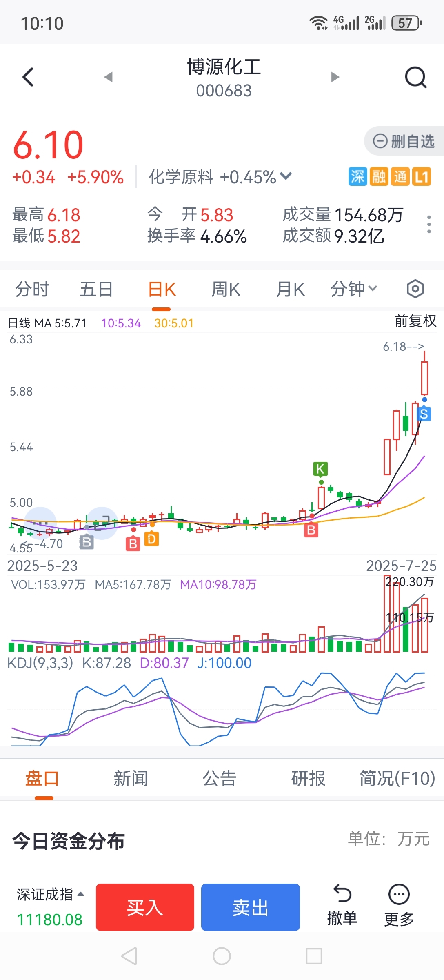This screenshot has width=444, height=980.
Task: Go to previous stock with left triangle
Action: (109, 77)
